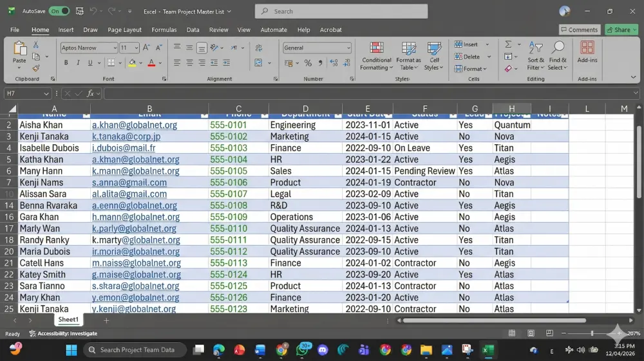Open the Merge & Center dropdown arrow
This screenshot has width=644, height=361.
[x=269, y=63]
